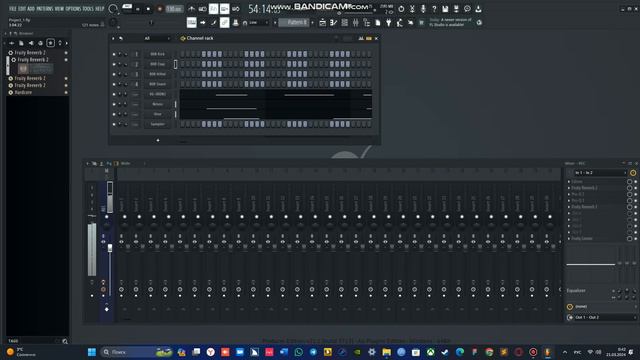This screenshot has width=640, height=360.
Task: Open the Pattern 8 selector
Action: (x=295, y=22)
